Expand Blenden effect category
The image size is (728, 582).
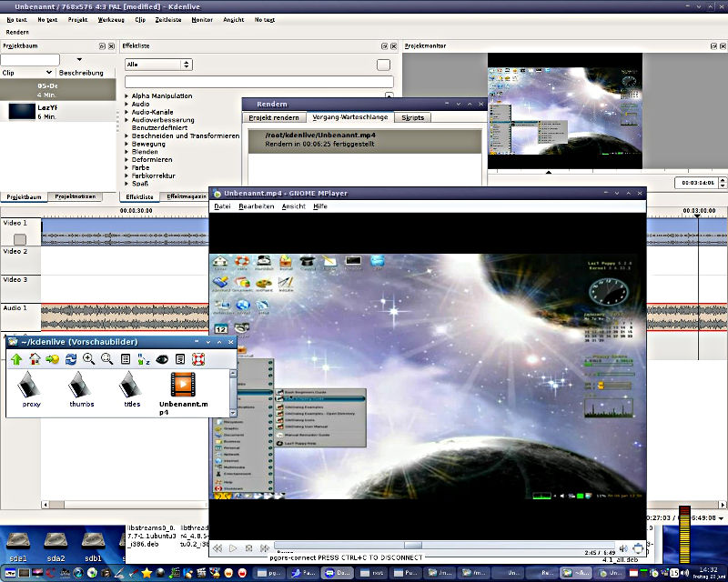126,152
